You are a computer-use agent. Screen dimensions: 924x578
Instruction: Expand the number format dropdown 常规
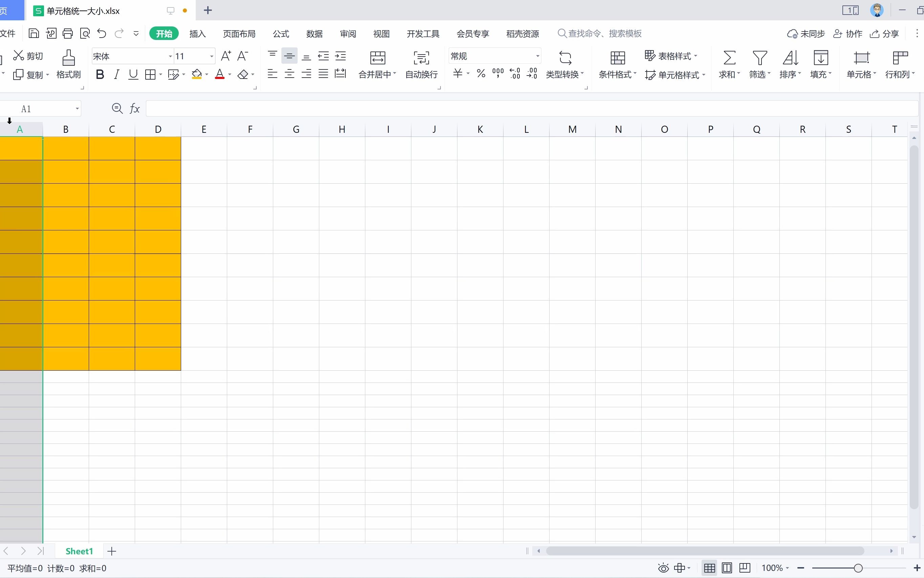(x=537, y=56)
